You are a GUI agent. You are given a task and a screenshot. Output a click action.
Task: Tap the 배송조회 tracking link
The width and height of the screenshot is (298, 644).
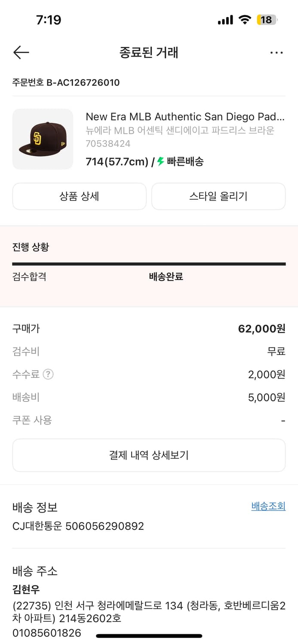click(268, 506)
